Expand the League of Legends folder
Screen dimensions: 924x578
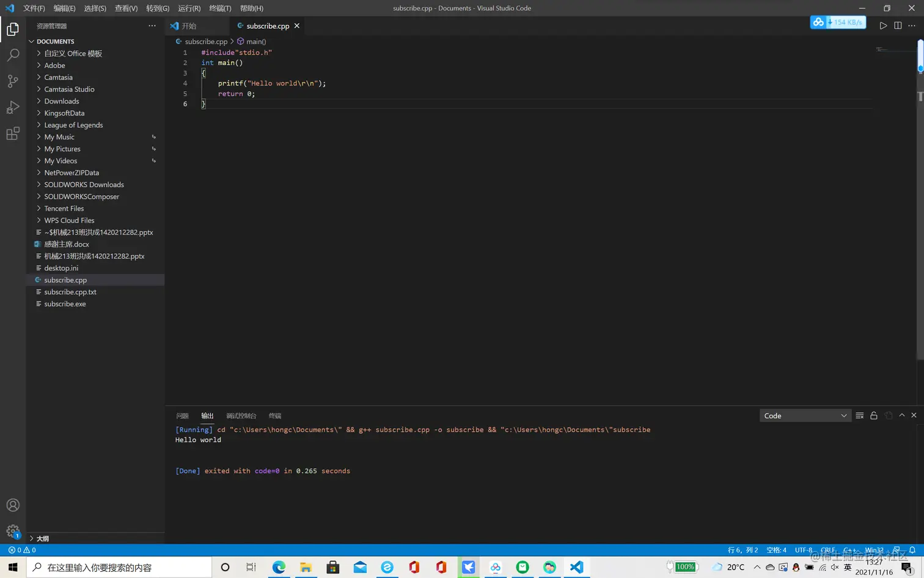(95, 125)
